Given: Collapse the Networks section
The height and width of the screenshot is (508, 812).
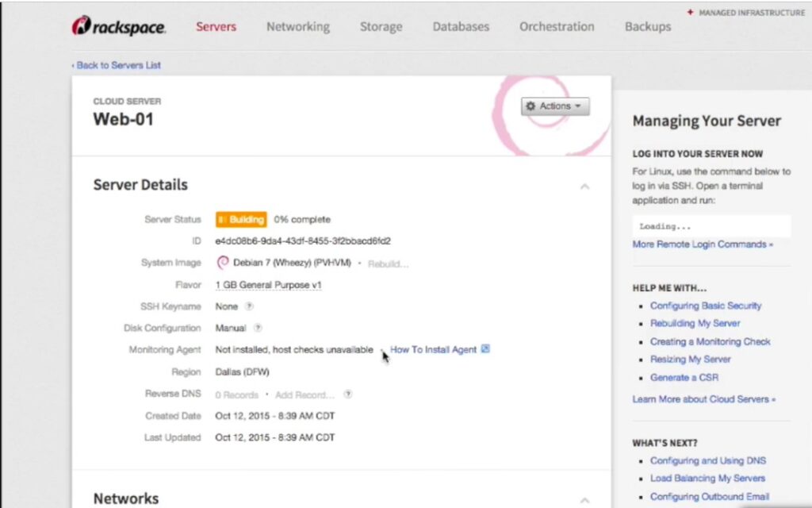Looking at the screenshot, I should pos(584,500).
